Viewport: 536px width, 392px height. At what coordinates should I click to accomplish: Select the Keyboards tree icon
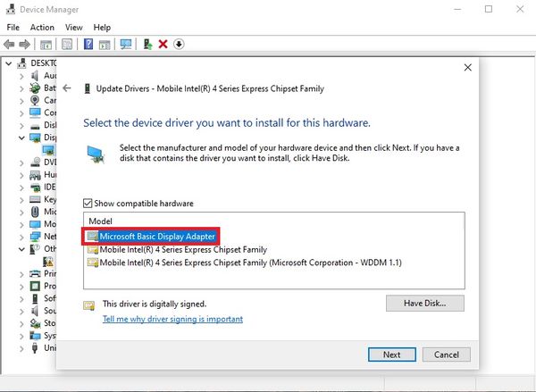[35, 200]
